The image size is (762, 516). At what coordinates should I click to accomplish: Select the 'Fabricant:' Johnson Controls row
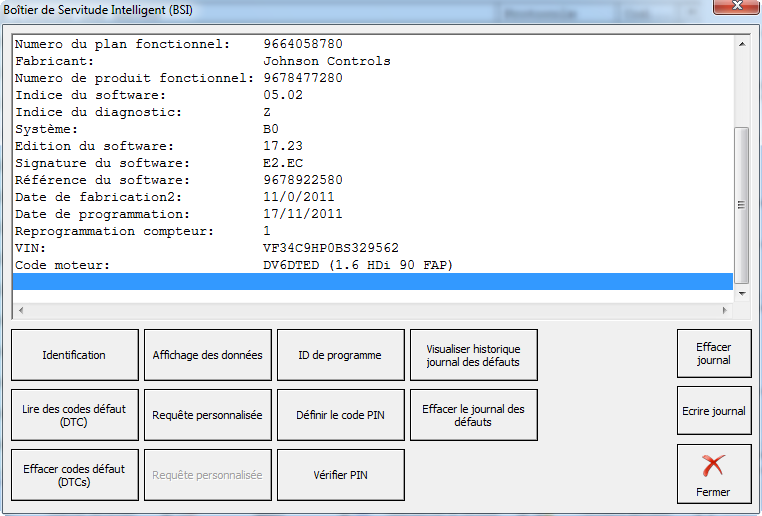(x=373, y=61)
